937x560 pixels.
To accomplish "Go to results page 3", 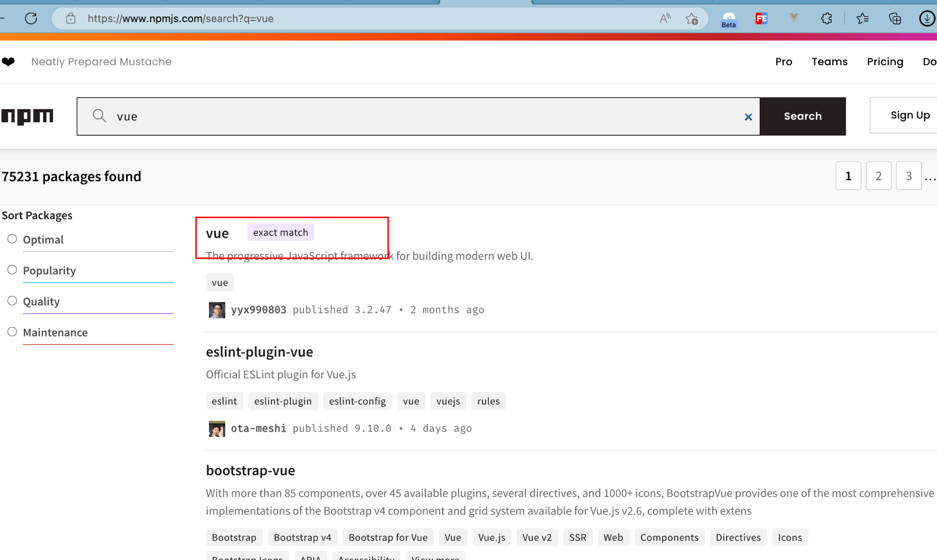I will [x=909, y=176].
